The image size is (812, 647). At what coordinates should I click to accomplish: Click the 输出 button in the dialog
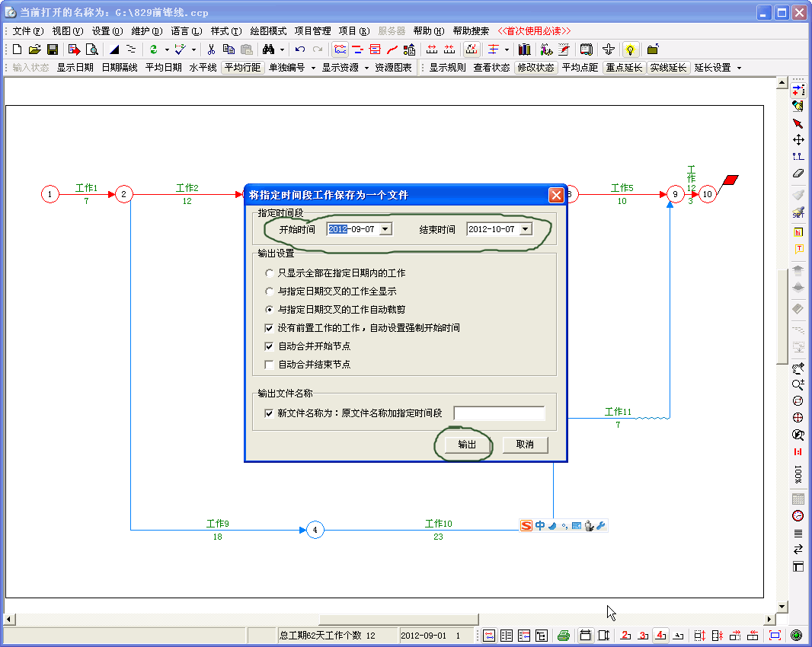click(467, 445)
